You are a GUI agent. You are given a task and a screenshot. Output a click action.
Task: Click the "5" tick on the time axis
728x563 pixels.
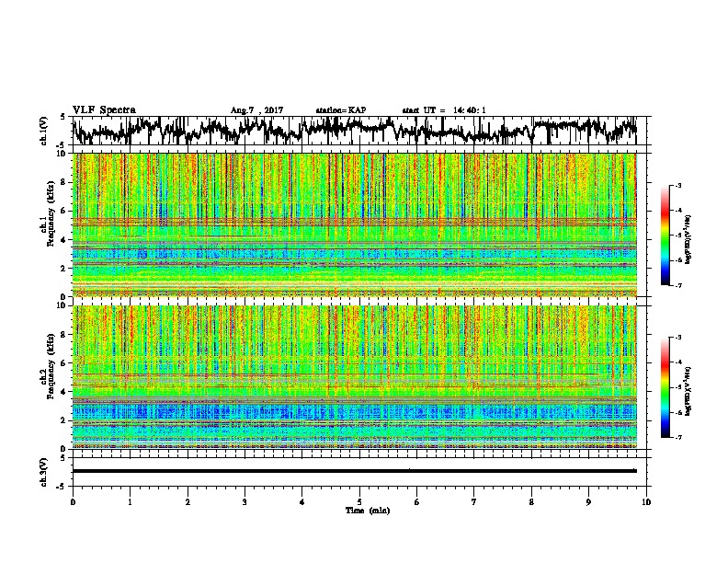coord(359,502)
